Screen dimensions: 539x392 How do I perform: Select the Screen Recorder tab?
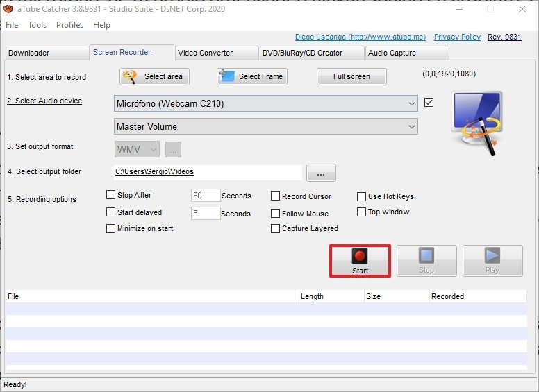133,52
